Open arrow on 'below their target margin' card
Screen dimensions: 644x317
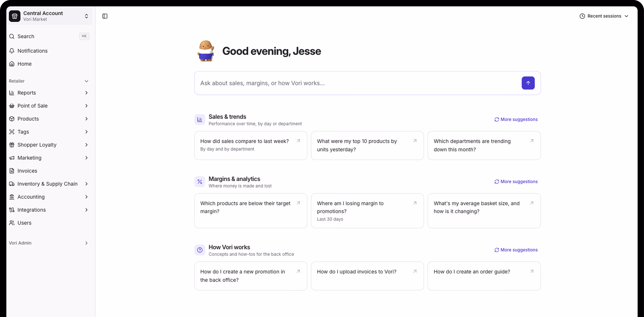tap(298, 203)
